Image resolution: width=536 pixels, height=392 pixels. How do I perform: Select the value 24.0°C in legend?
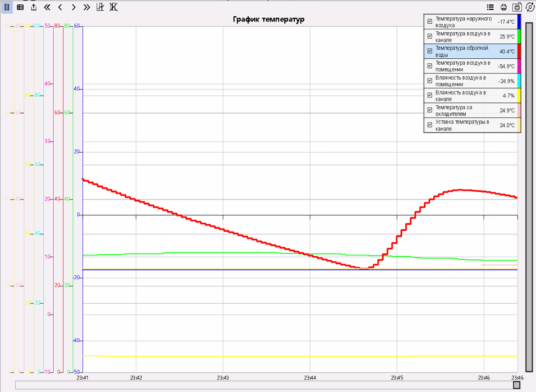coord(507,125)
